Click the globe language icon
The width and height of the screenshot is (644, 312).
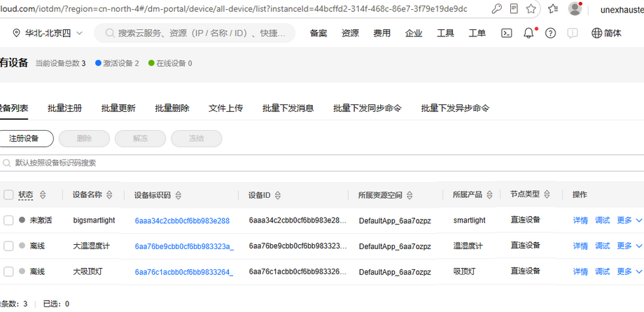pos(596,34)
